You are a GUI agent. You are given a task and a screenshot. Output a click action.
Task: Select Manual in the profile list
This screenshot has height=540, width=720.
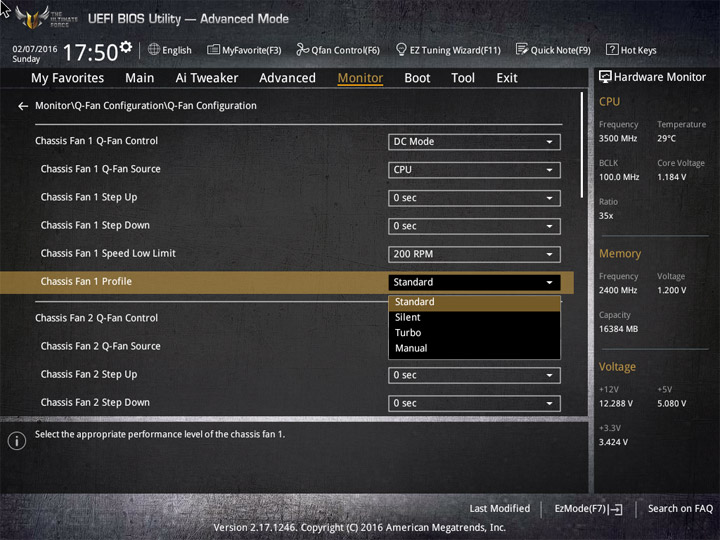pyautogui.click(x=474, y=349)
